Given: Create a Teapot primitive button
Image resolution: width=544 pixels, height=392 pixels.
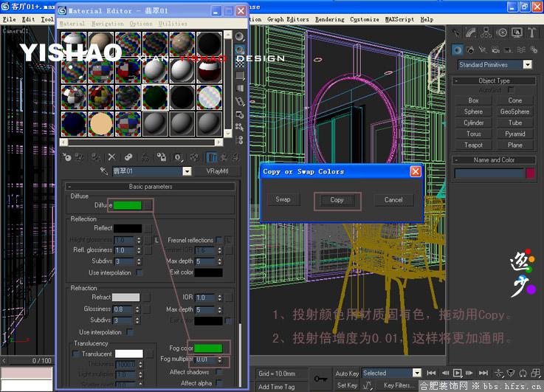Looking at the screenshot, I should (473, 145).
